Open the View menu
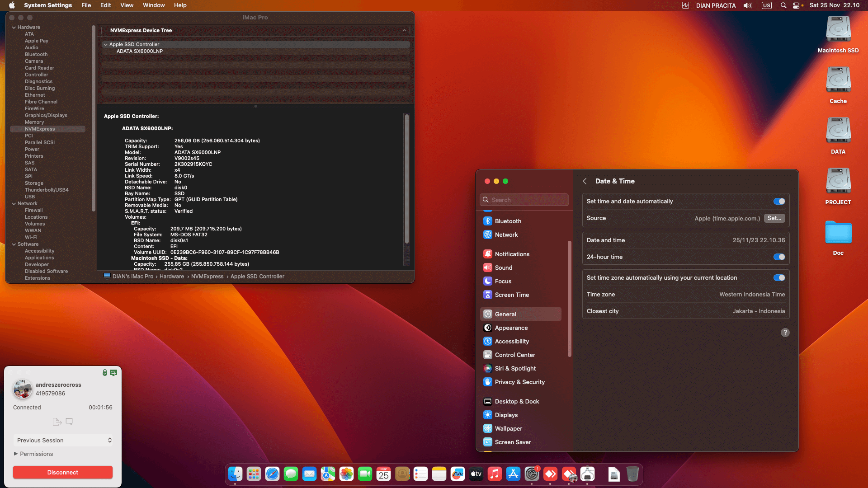The width and height of the screenshot is (868, 488). coord(127,5)
